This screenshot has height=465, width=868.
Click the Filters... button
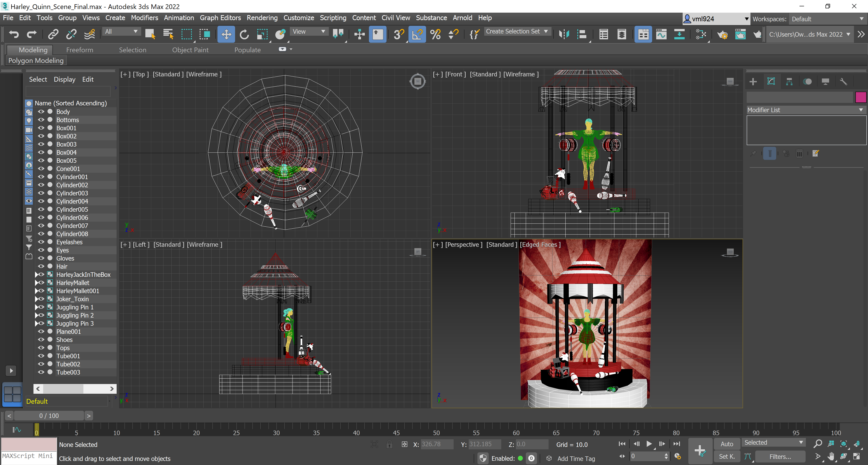(780, 457)
